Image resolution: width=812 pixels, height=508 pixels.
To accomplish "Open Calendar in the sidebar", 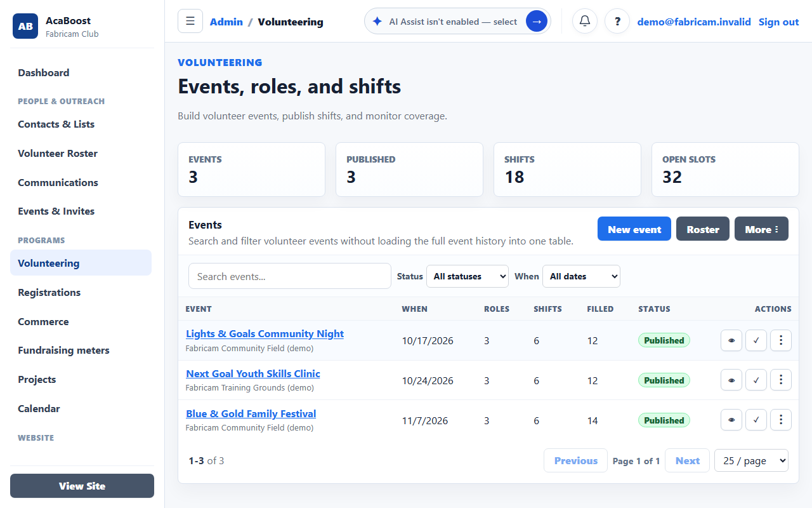I will 81,409.
